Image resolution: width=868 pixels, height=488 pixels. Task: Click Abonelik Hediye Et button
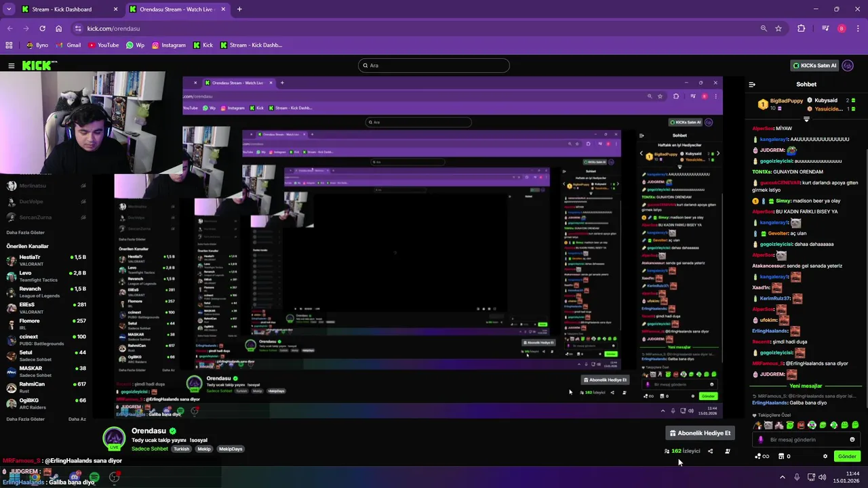701,433
